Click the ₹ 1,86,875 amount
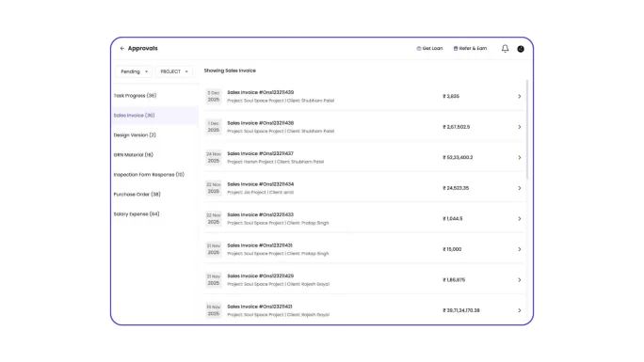This screenshot has height=362, width=644. (454, 280)
